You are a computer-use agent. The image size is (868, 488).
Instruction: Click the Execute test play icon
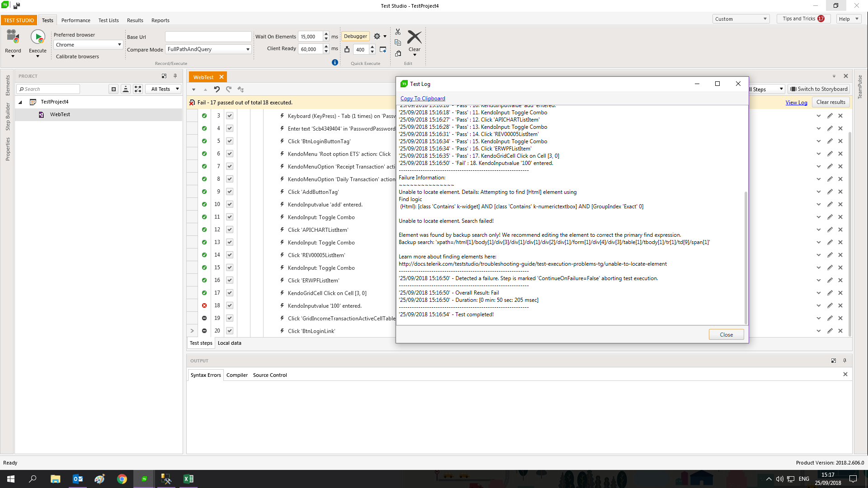38,37
